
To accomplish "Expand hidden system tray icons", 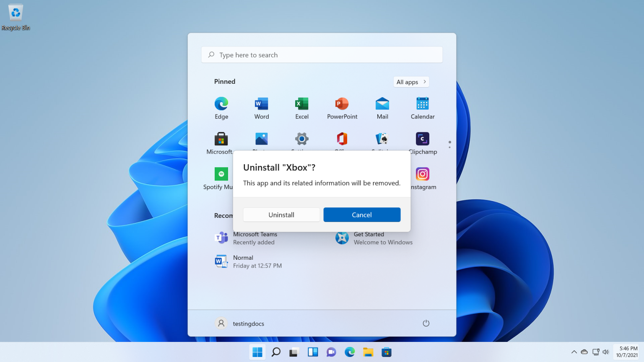I will [574, 352].
